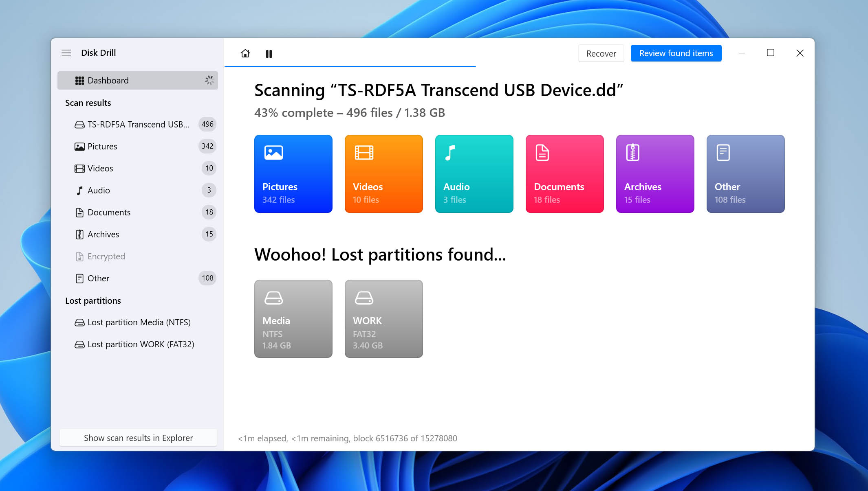Viewport: 868px width, 491px height.
Task: Open the WORK FAT32 3.40 GB partition tile
Action: coord(384,319)
